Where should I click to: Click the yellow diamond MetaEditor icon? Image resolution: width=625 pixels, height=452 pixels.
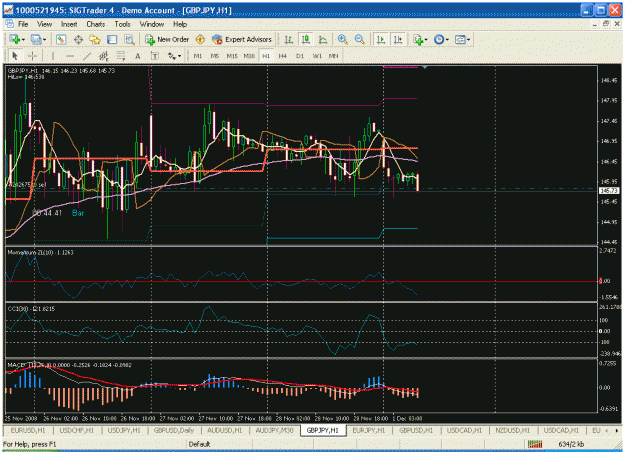coord(200,39)
